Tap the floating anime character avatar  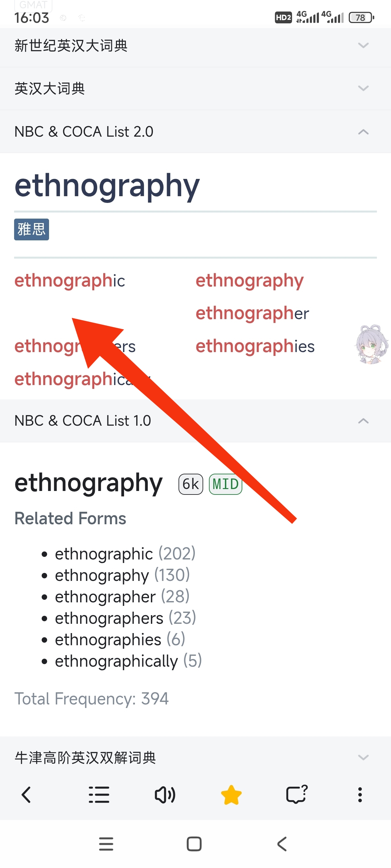pyautogui.click(x=372, y=344)
